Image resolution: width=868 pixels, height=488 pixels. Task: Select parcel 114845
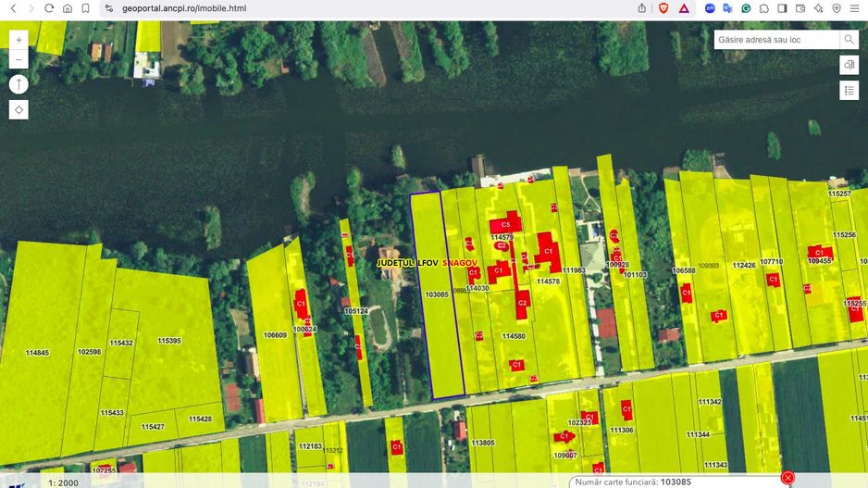click(37, 352)
